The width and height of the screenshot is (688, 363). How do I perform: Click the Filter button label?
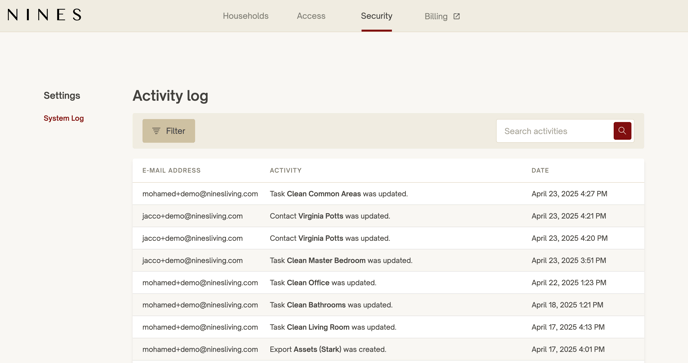(x=176, y=131)
